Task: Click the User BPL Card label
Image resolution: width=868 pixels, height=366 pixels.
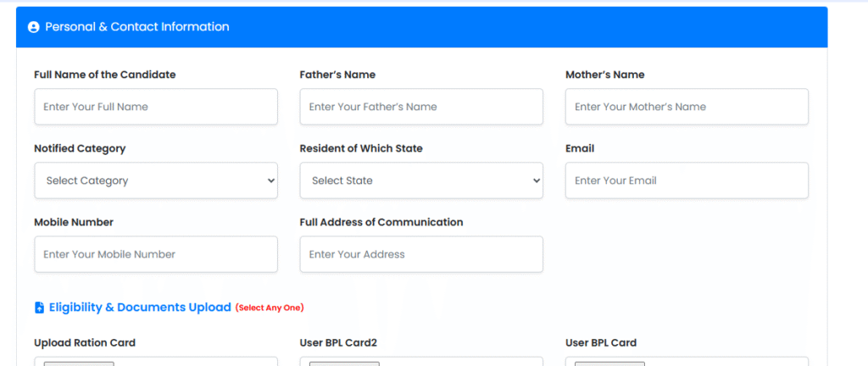Action: click(601, 343)
